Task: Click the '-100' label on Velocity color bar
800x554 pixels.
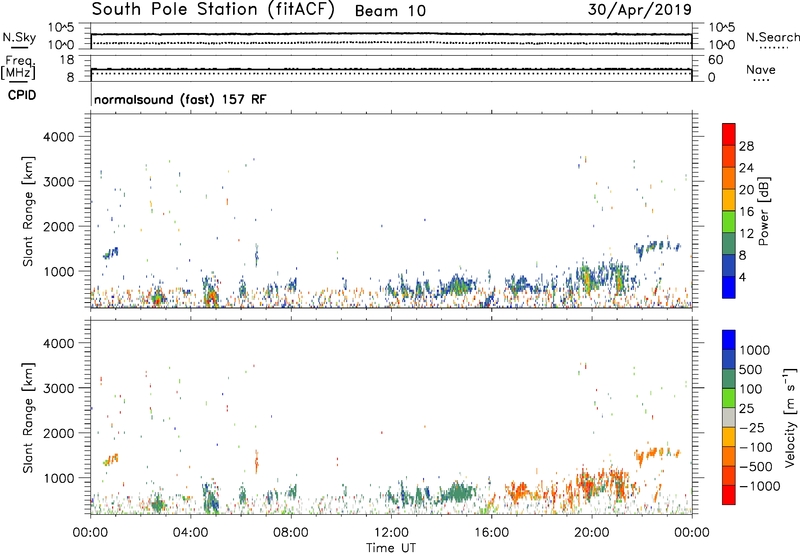Action: coord(756,447)
